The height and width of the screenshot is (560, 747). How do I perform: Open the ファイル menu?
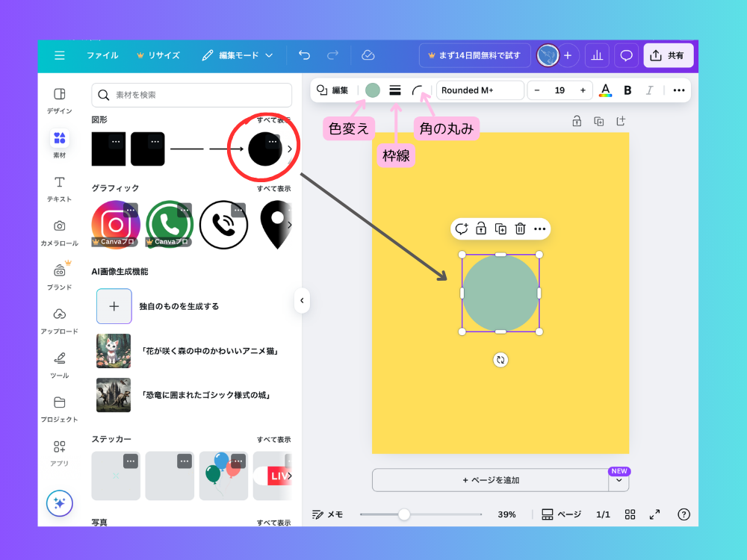(102, 55)
